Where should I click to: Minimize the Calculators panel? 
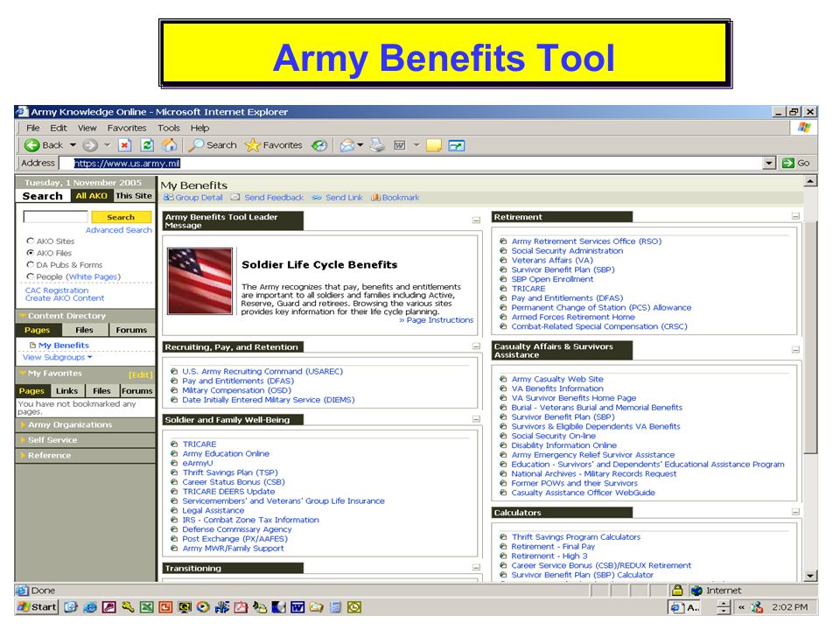pyautogui.click(x=795, y=512)
